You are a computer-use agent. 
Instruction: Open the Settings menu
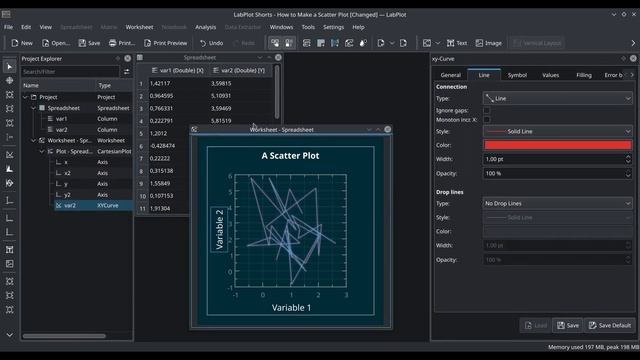pos(333,27)
